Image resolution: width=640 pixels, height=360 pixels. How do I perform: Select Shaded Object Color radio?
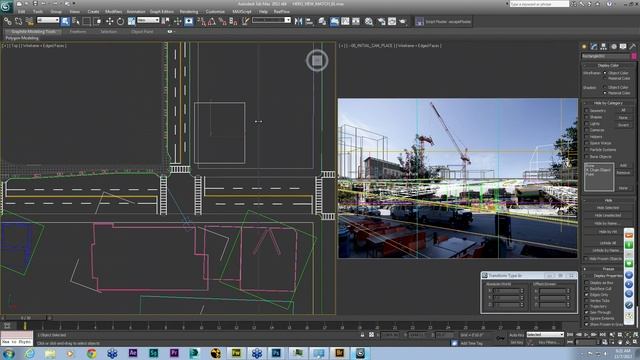(605, 87)
